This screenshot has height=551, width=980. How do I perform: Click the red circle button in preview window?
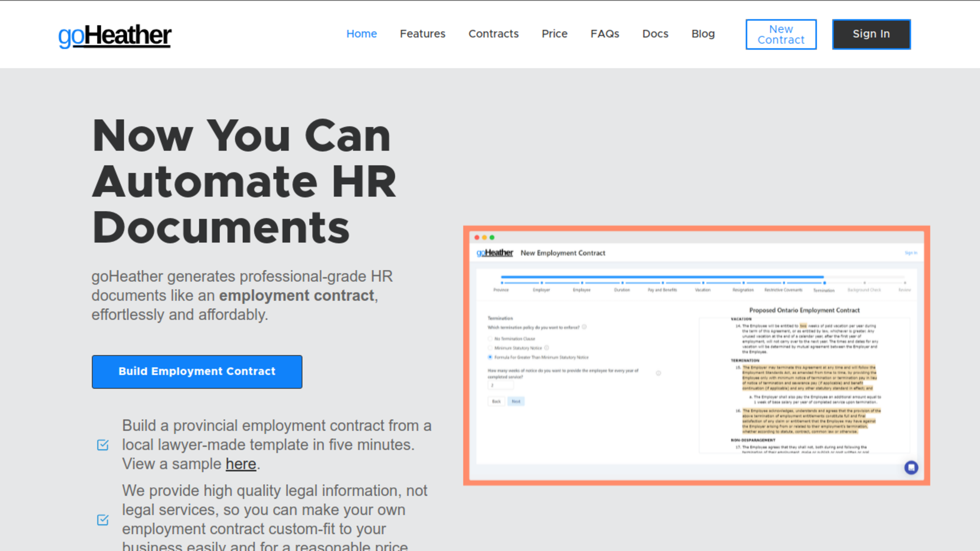(476, 237)
